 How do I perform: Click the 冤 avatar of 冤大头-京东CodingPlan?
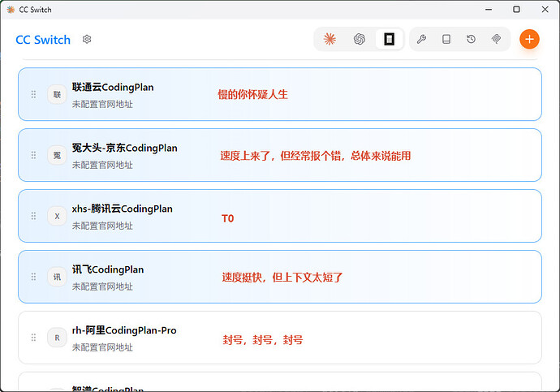coord(57,155)
